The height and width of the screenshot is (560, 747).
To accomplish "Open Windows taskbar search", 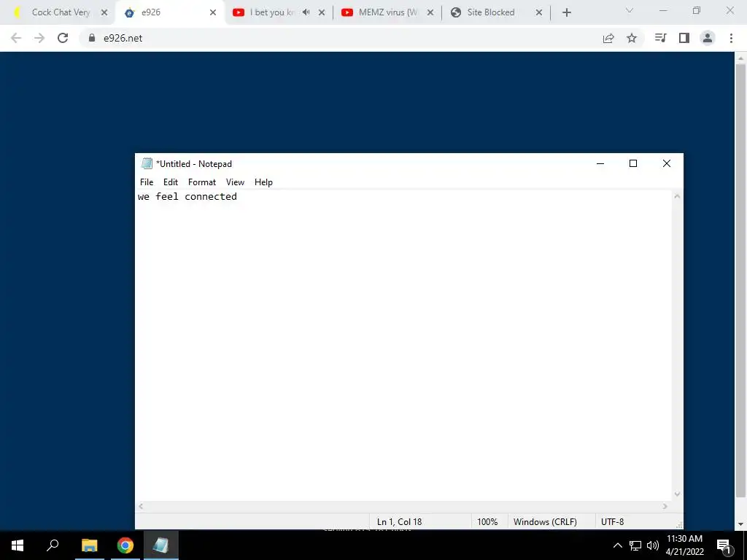I will pyautogui.click(x=53, y=545).
